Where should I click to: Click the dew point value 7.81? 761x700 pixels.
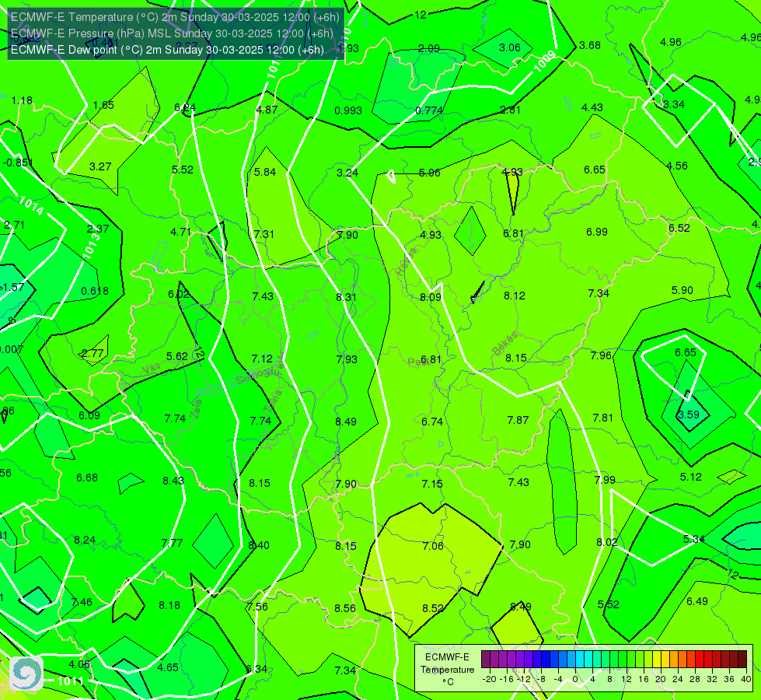[x=602, y=418]
